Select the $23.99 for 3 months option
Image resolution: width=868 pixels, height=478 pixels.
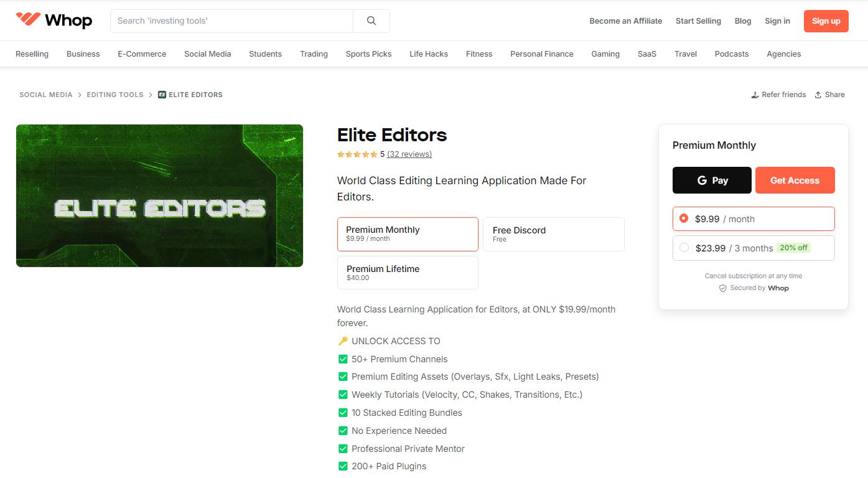pyautogui.click(x=684, y=247)
